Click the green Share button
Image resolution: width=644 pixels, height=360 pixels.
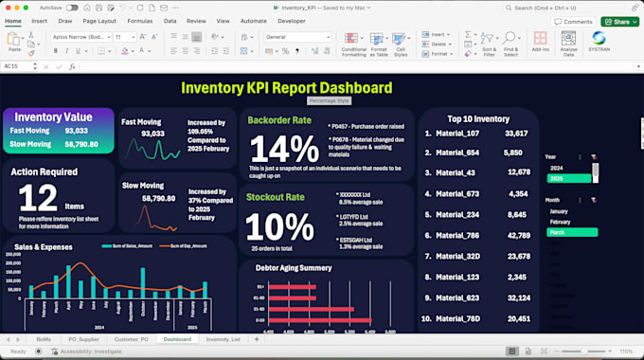(x=619, y=22)
